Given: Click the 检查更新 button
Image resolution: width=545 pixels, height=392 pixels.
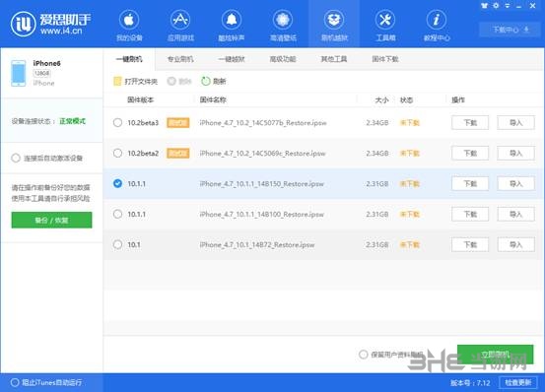Looking at the screenshot, I should coord(517,382).
